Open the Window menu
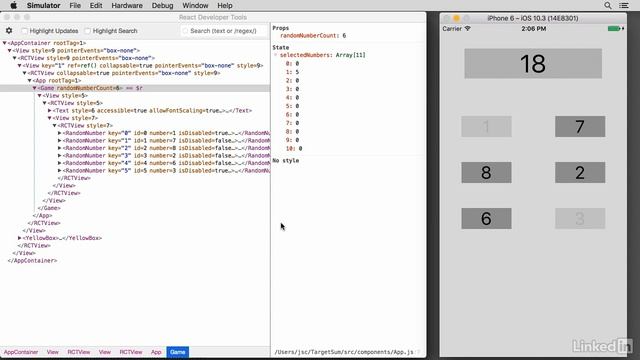The width and height of the screenshot is (640, 360). click(x=195, y=5)
